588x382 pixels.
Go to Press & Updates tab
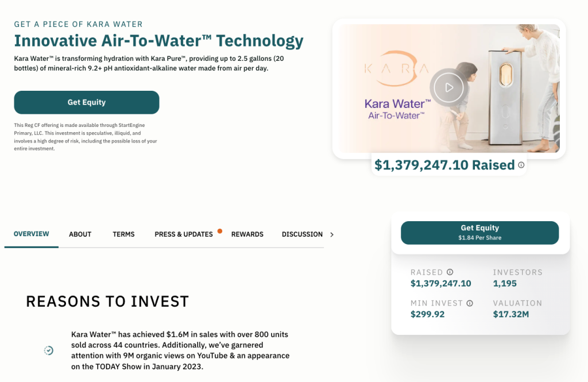pyautogui.click(x=184, y=234)
